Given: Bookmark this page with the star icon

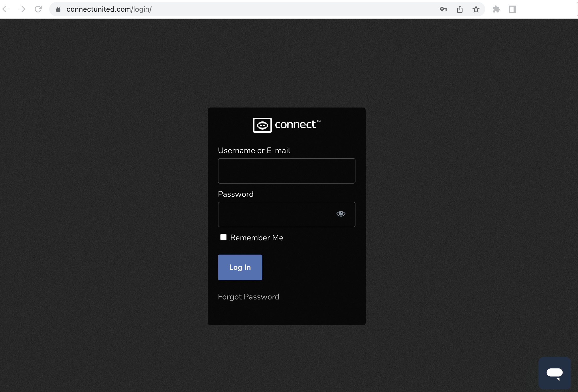Looking at the screenshot, I should (x=476, y=9).
